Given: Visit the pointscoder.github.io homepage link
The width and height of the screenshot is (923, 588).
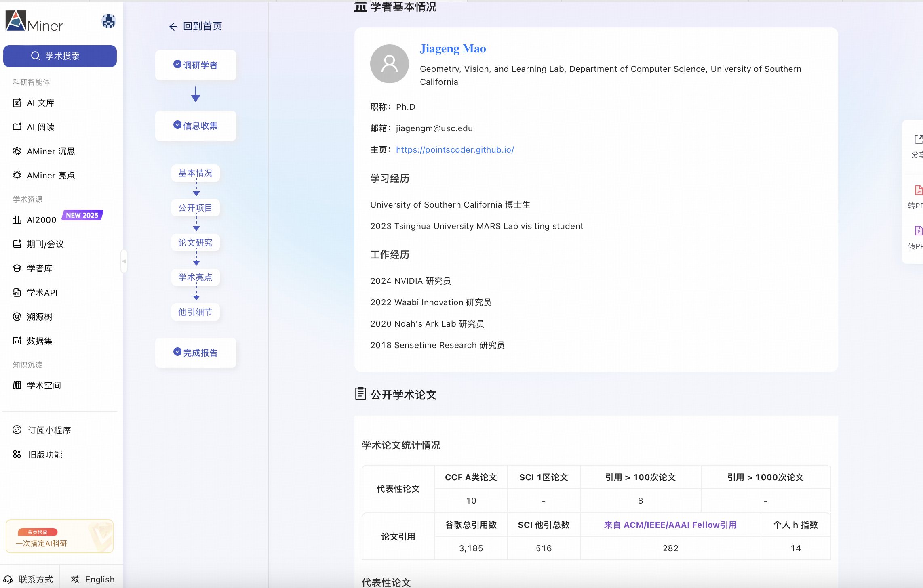Looking at the screenshot, I should [455, 150].
